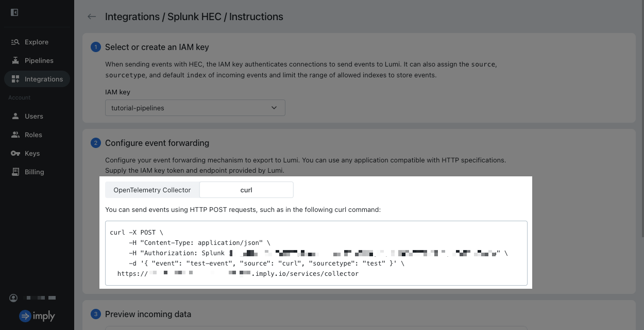Image resolution: width=644 pixels, height=330 pixels.
Task: Collapse the sidebar panel icon
Action: coord(14,12)
